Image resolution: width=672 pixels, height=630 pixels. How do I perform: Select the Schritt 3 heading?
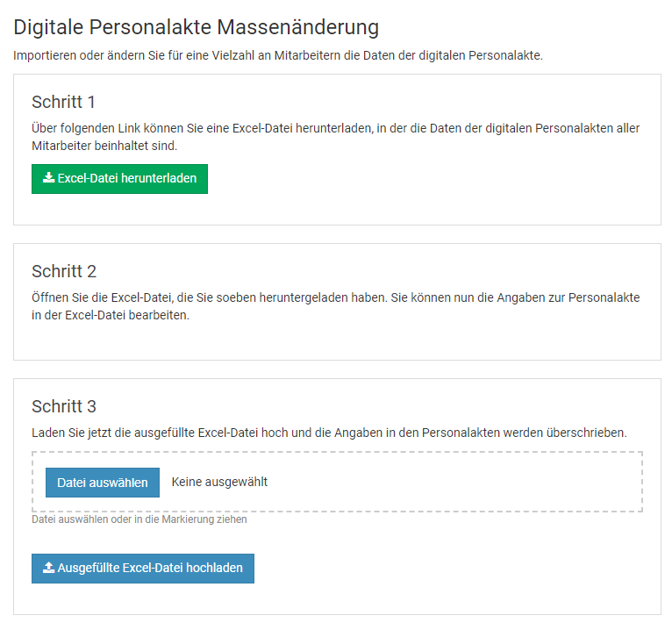(64, 406)
